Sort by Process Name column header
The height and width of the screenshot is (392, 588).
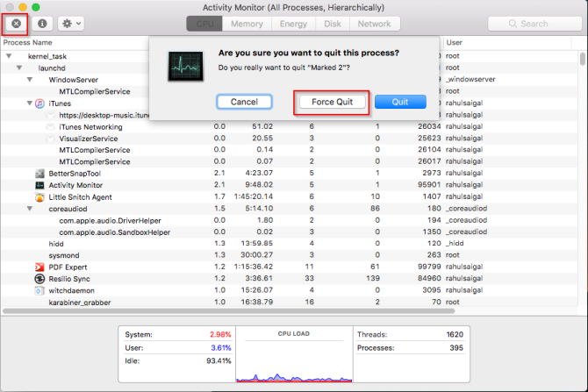click(x=28, y=42)
